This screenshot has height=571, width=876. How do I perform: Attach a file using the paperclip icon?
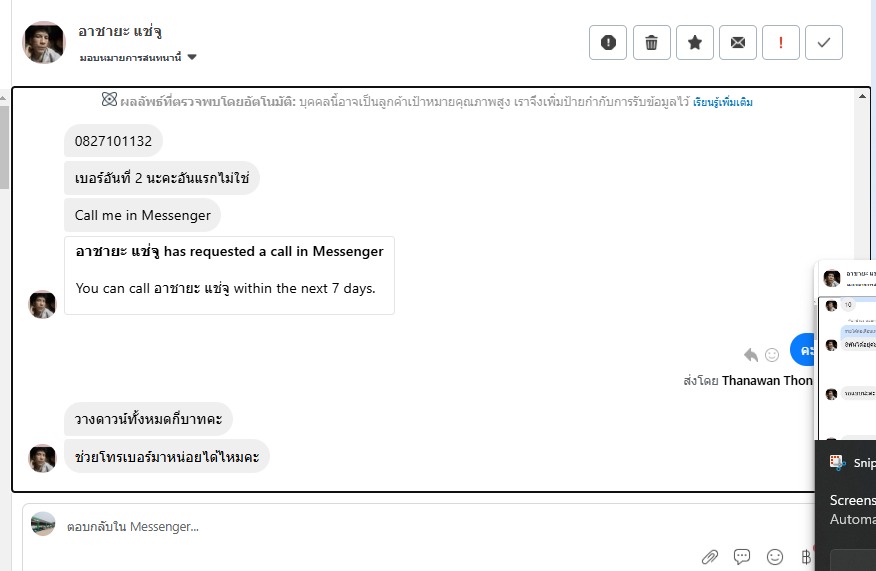coord(710,557)
